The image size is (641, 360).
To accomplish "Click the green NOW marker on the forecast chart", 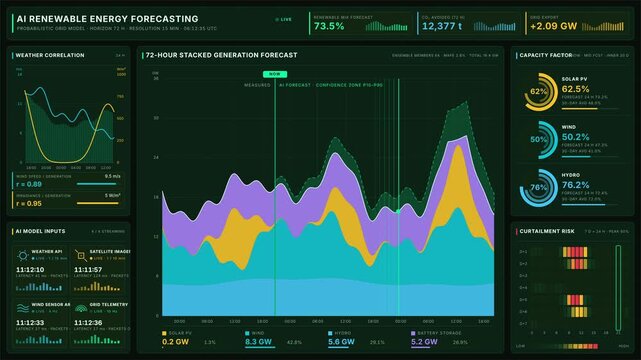I will click(x=275, y=74).
